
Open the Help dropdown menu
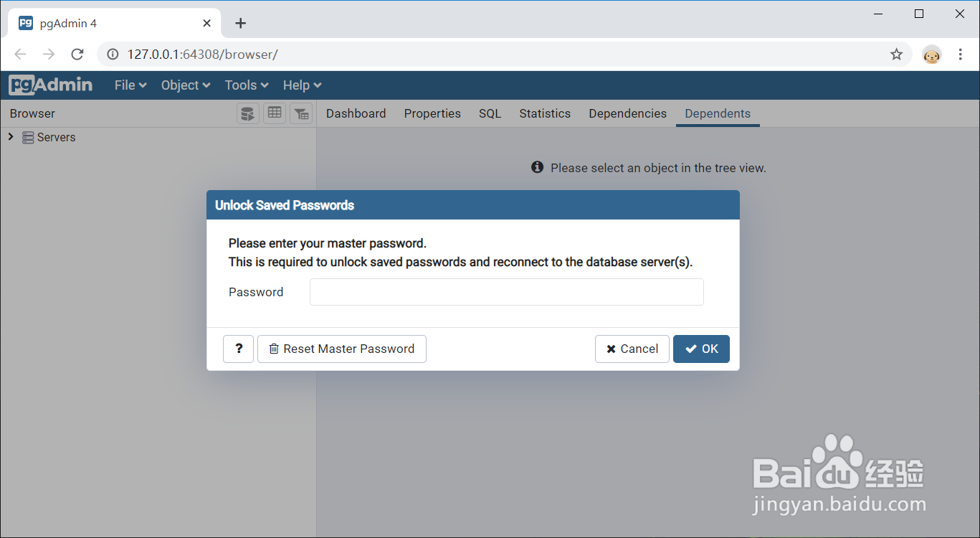[302, 85]
